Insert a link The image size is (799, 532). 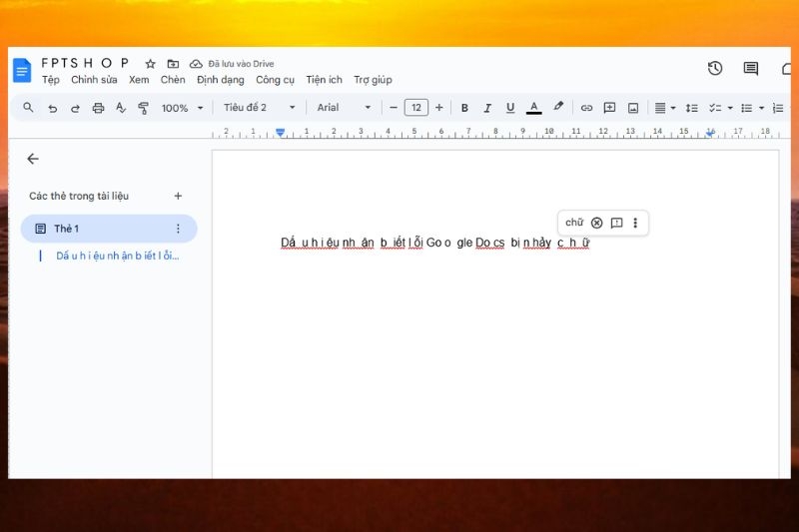click(586, 108)
